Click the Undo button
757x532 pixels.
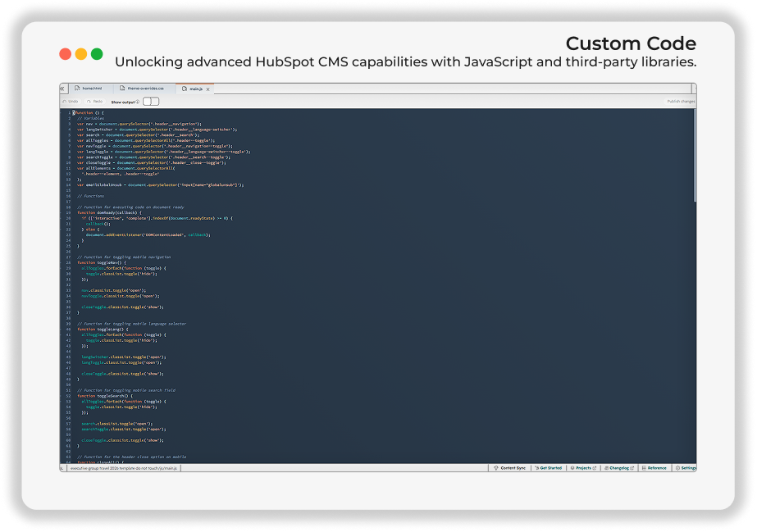click(x=71, y=102)
